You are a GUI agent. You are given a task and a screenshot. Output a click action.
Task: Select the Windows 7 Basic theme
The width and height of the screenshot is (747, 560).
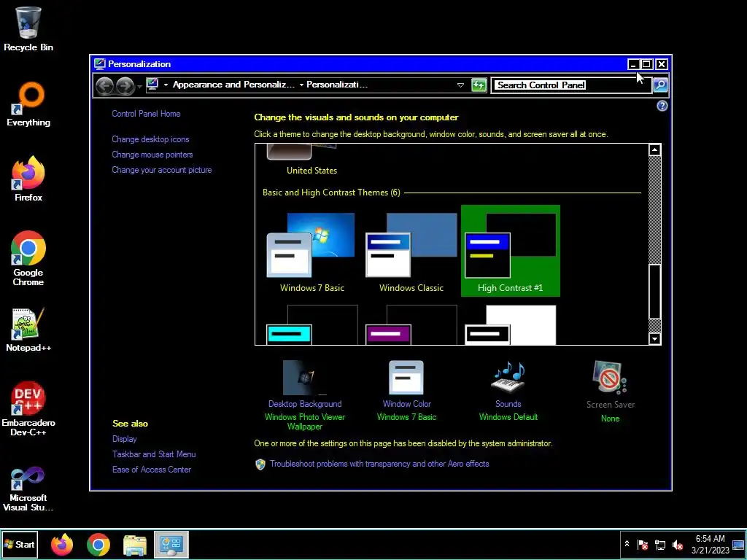[x=312, y=251]
